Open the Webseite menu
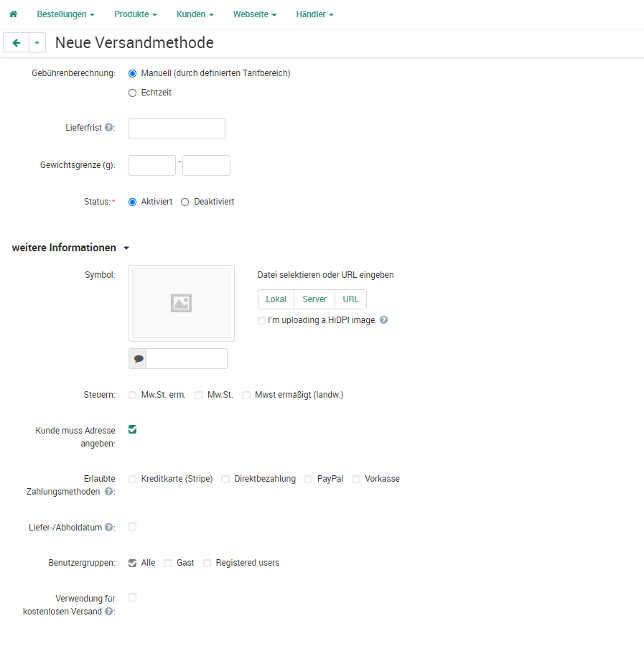The height and width of the screenshot is (659, 644). tap(255, 14)
